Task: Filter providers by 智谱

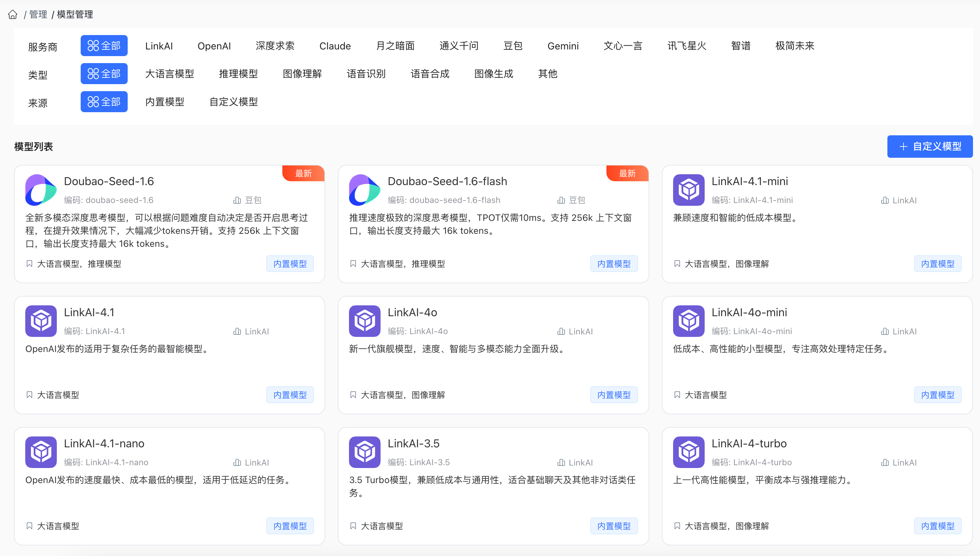Action: pos(740,46)
